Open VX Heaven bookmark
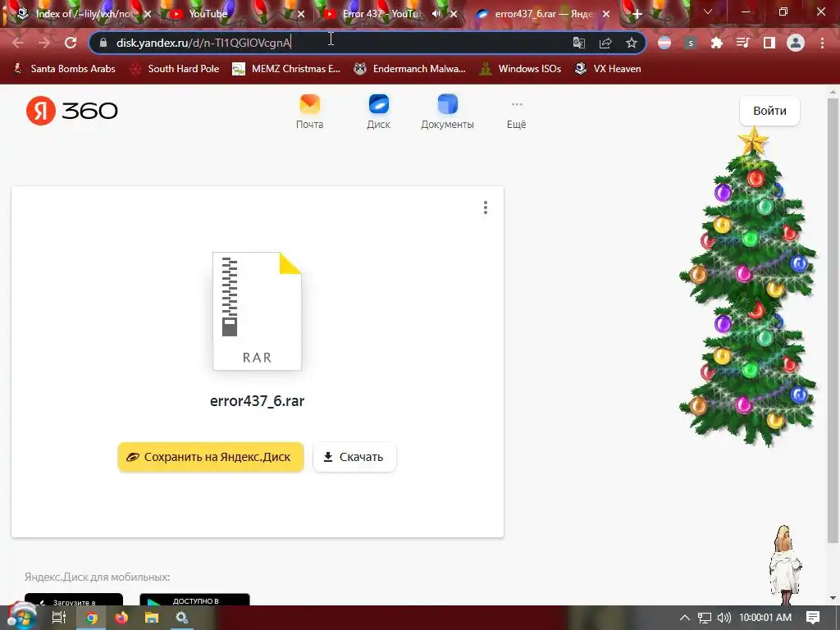Screen dimensions: 840x630 [x=608, y=69]
